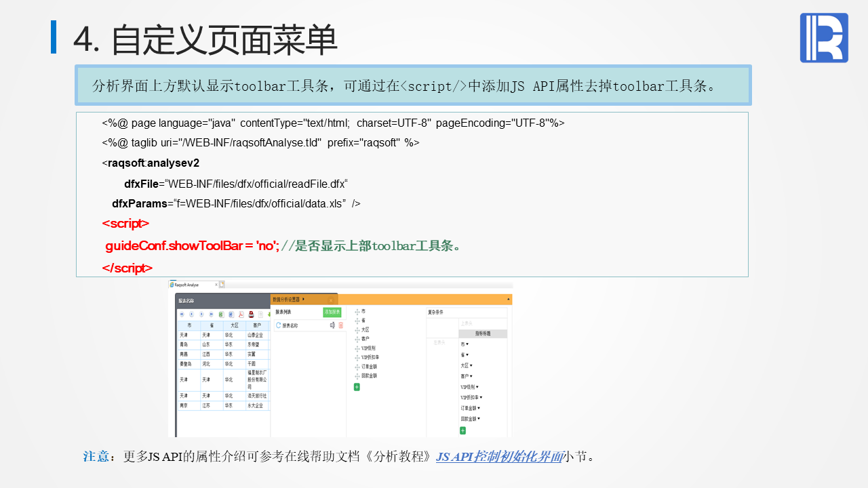
Task: Click the 指标标题 header cell
Action: coord(483,333)
